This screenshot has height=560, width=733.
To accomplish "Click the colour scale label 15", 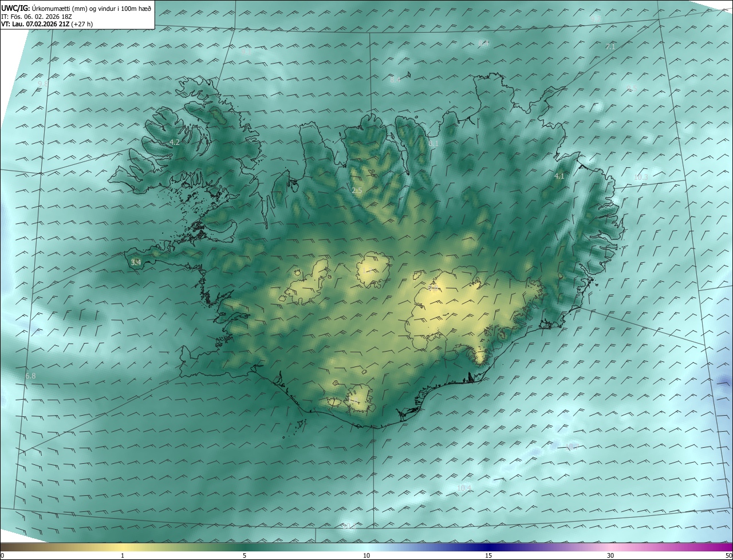I will pos(488,555).
